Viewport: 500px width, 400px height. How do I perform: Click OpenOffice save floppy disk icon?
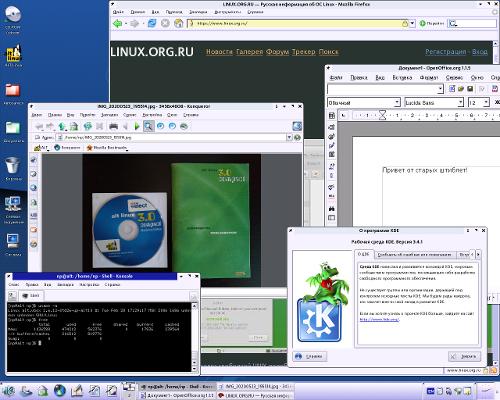[470, 89]
